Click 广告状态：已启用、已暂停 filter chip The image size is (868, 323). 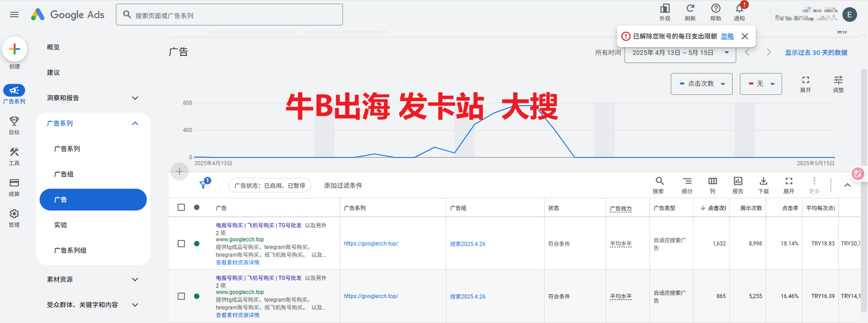270,185
